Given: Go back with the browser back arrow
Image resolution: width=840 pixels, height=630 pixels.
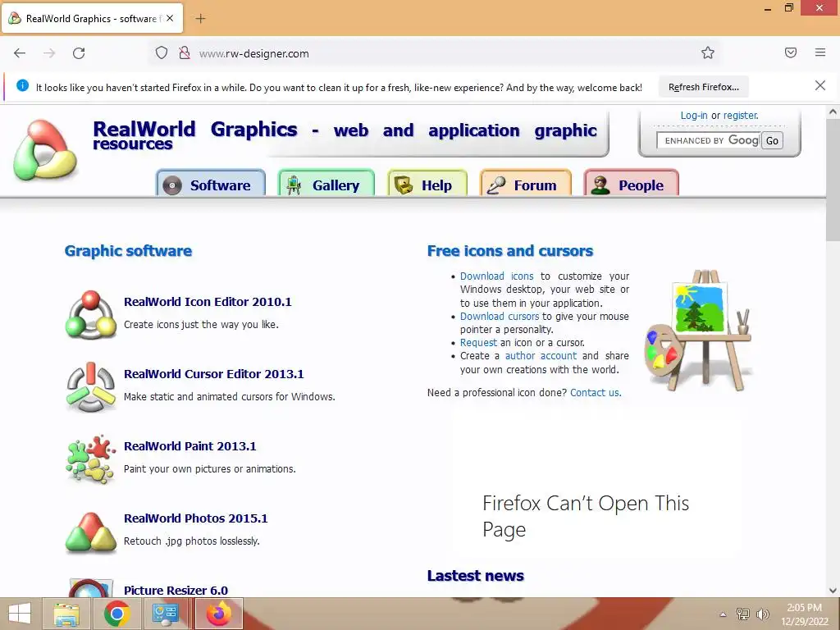Looking at the screenshot, I should point(20,53).
